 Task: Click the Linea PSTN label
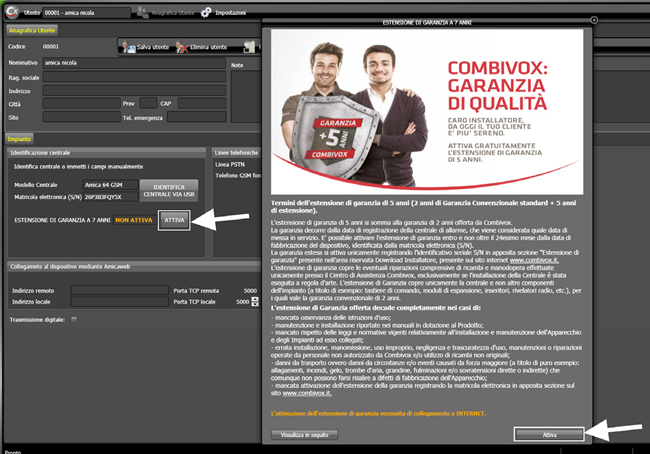click(x=230, y=165)
